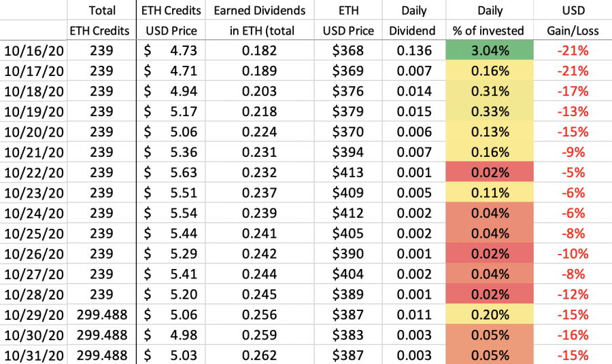Click the USD Gain/Loss header cell

573,20
